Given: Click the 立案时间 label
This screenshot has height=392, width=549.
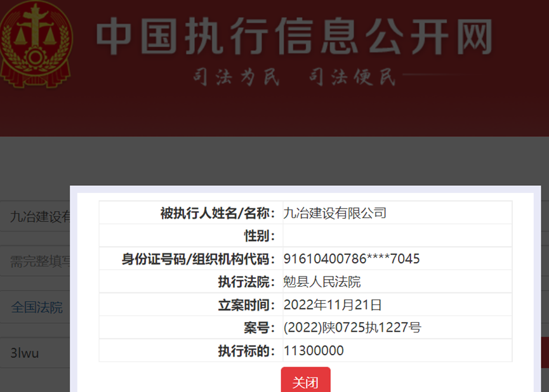Looking at the screenshot, I should [246, 305].
